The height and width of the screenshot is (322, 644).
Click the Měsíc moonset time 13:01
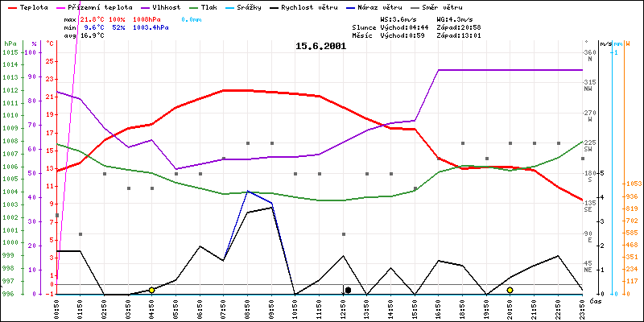point(468,35)
